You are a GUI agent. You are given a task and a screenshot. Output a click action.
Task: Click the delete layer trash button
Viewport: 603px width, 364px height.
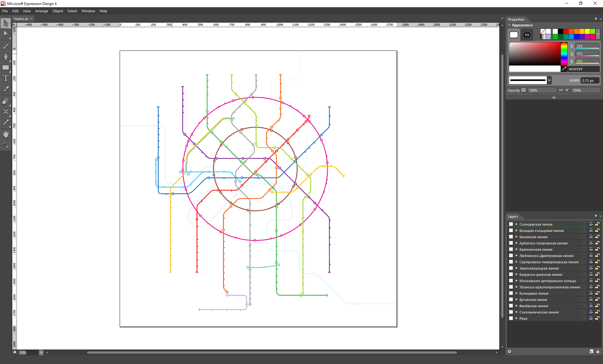598,351
